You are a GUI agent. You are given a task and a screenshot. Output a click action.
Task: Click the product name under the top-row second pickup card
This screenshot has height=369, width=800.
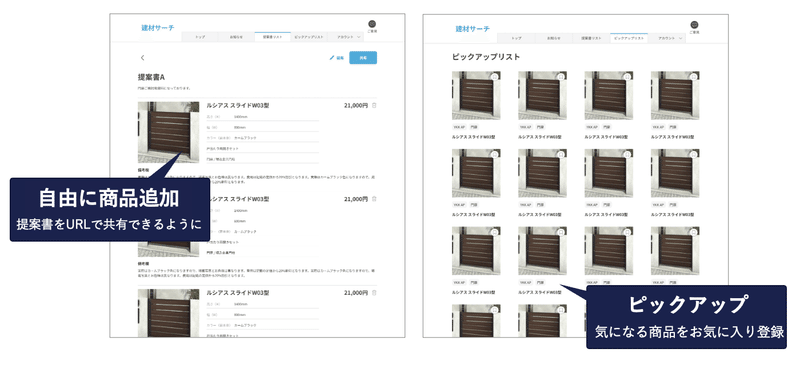[x=540, y=137]
